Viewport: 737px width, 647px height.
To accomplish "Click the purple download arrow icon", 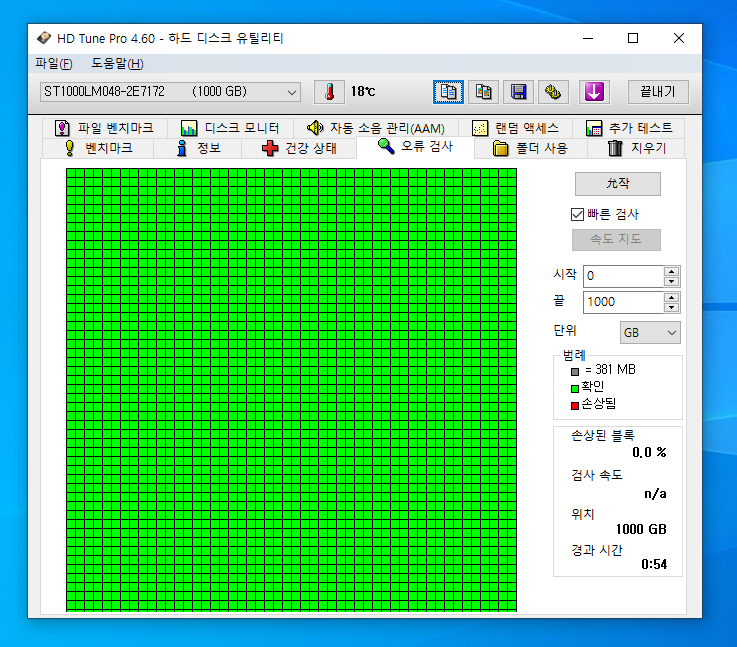I will coord(595,92).
